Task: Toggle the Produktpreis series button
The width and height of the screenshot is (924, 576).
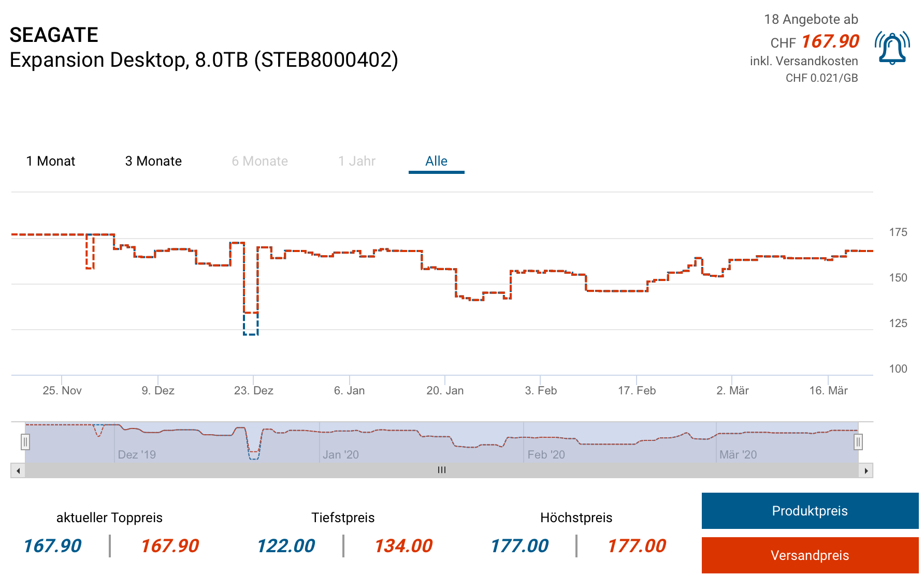Action: pos(810,511)
